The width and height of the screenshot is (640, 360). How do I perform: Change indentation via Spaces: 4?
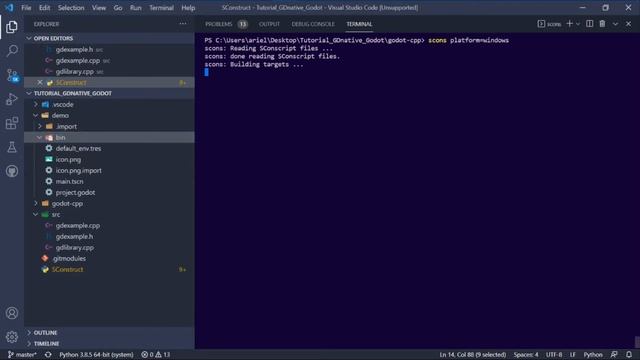(526, 354)
